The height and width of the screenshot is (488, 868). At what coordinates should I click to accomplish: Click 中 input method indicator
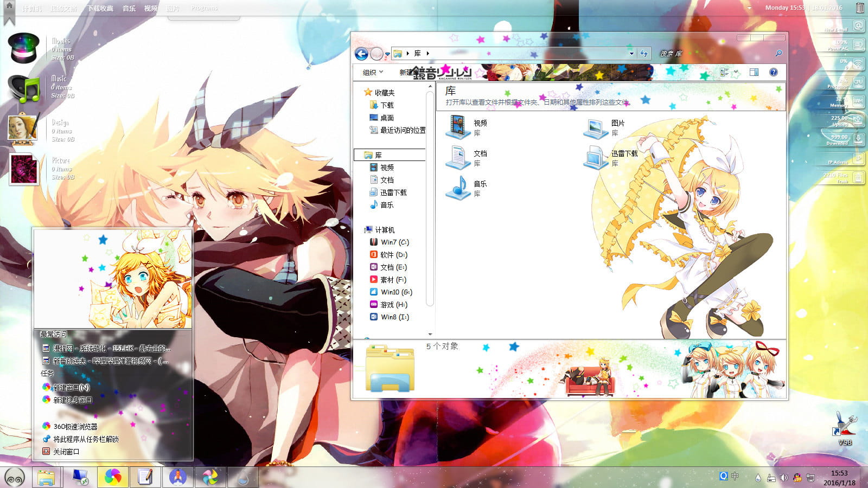coord(735,476)
